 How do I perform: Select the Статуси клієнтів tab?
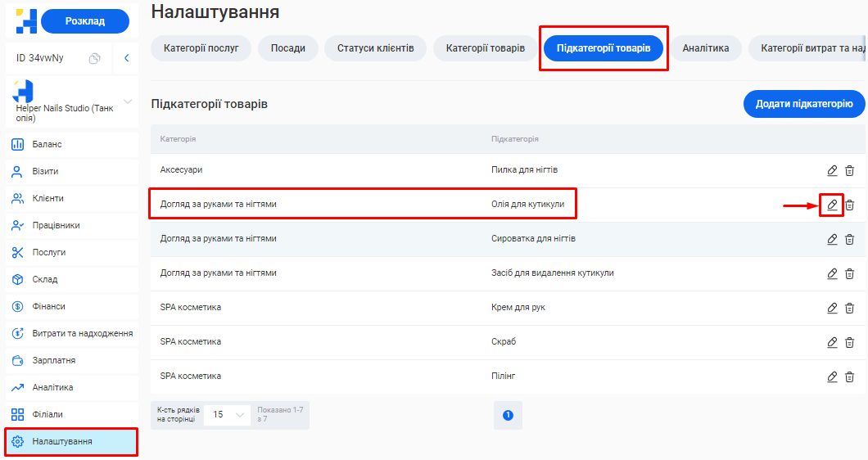coord(375,48)
